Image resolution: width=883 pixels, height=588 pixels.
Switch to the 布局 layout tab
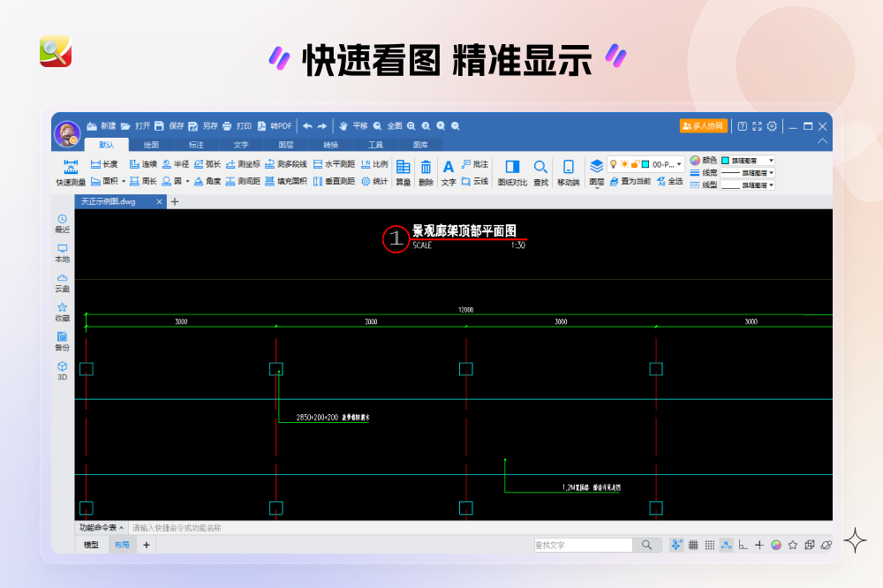(x=122, y=545)
